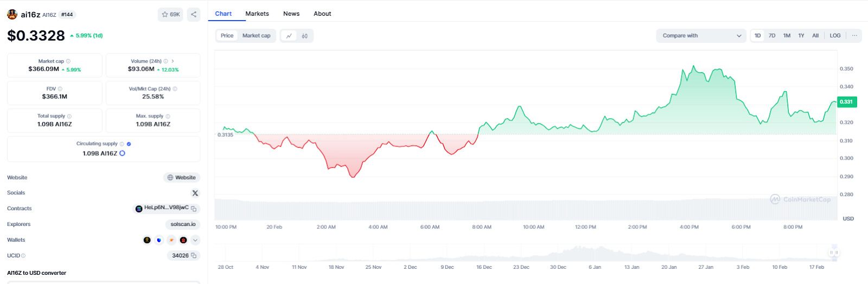Open the chart's more options ellipsis menu
This screenshot has height=284, width=868.
pos(854,36)
